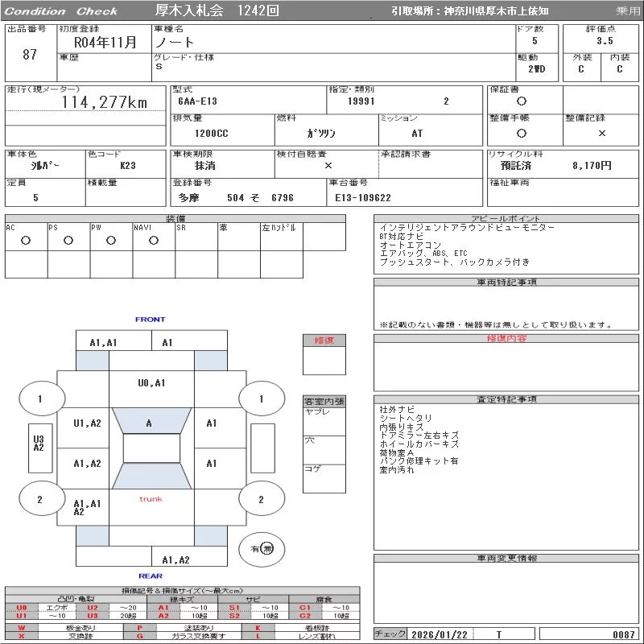This screenshot has height=644, width=644.
Task: Click the hood panel labeled U0,A1
Action: tap(151, 383)
